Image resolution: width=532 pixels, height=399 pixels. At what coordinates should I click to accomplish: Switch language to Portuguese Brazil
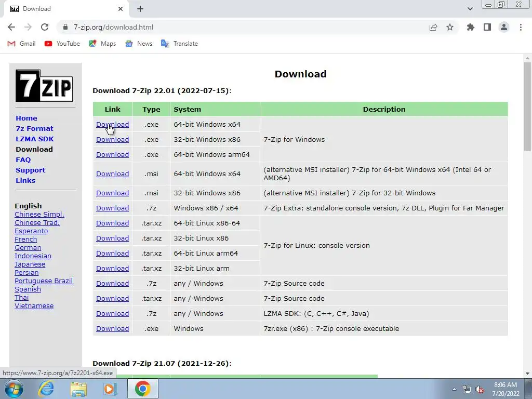point(44,281)
